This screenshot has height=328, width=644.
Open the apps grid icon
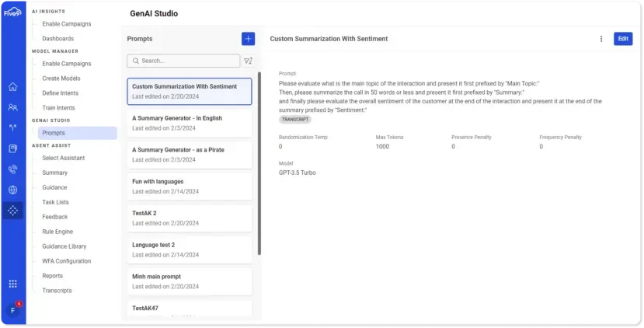click(x=12, y=284)
